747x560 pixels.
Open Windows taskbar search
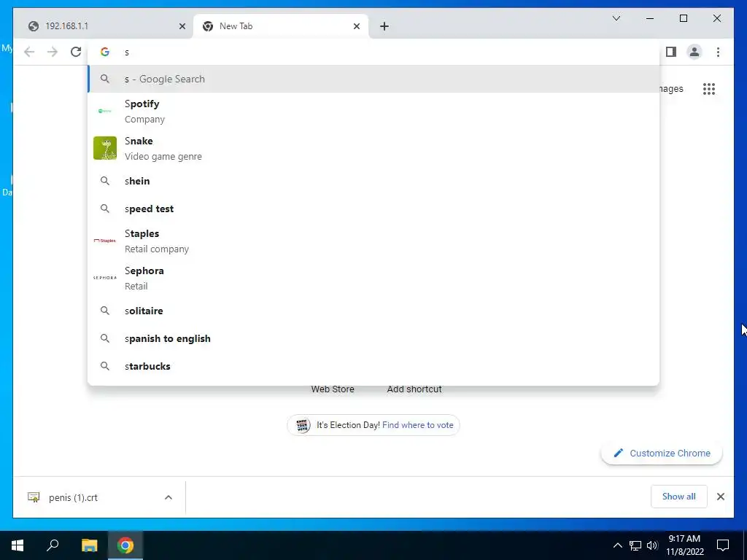53,545
